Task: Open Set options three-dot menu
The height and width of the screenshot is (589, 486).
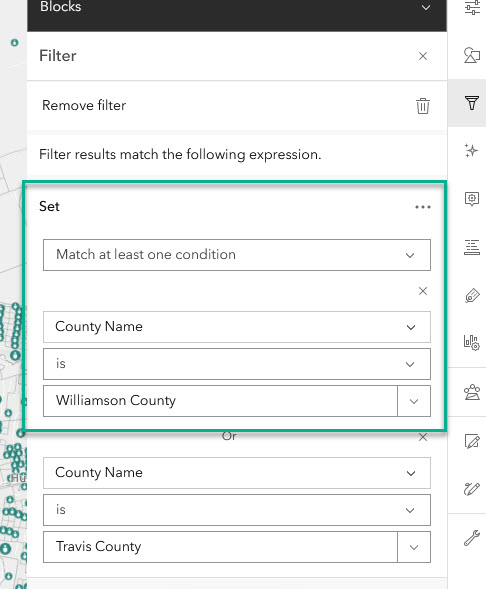Action: [x=423, y=207]
